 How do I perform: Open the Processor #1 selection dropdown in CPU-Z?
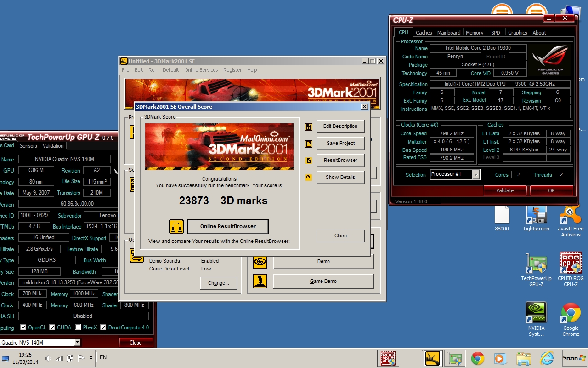(x=475, y=175)
